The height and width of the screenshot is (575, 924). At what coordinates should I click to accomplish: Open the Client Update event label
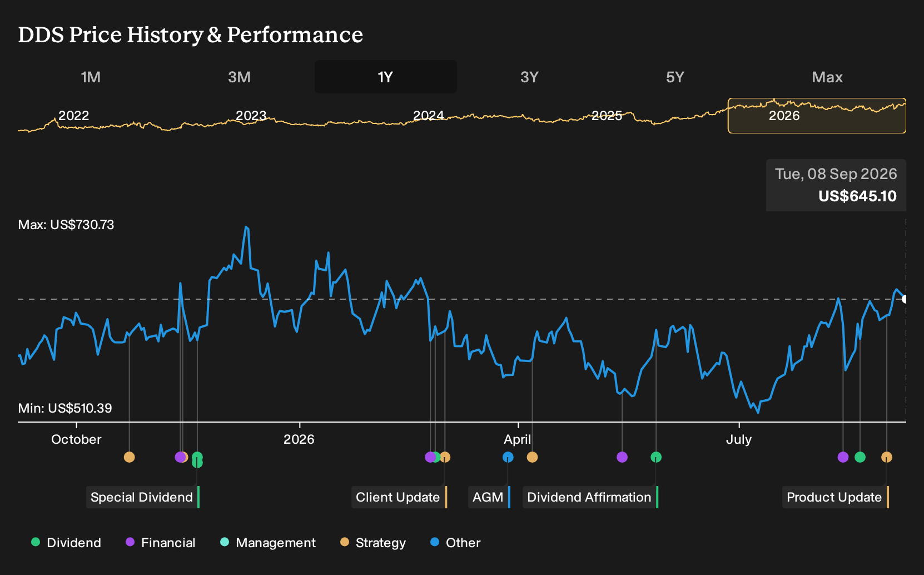pyautogui.click(x=399, y=497)
